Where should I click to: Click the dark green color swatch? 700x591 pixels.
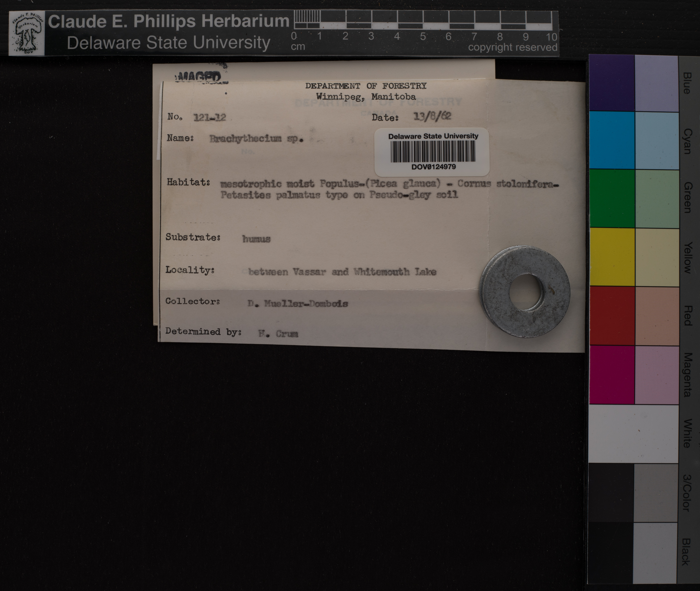[x=612, y=199]
